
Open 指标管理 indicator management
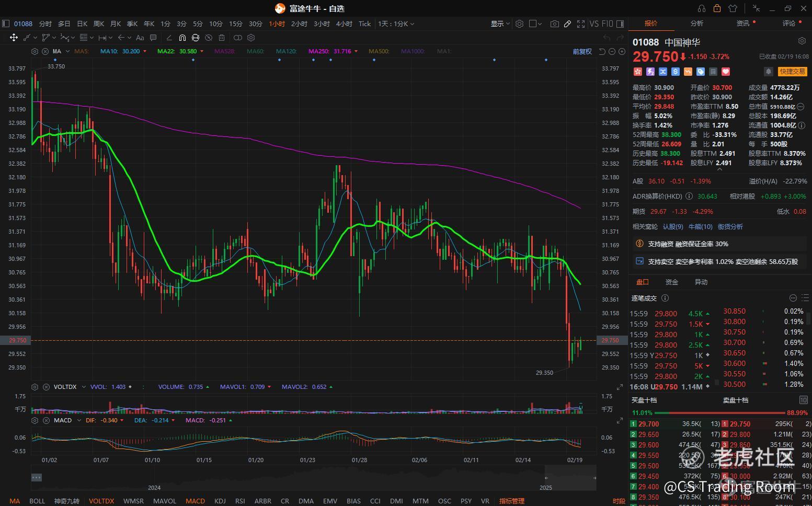click(x=512, y=501)
